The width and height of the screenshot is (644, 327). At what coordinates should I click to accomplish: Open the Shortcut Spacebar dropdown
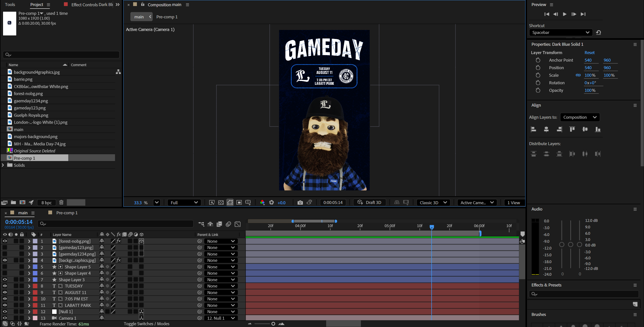[x=561, y=32]
